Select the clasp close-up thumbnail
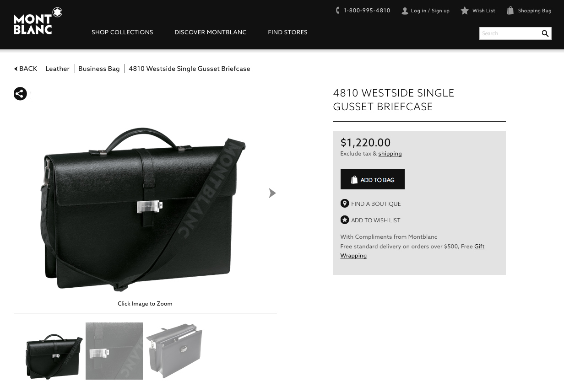Screen dimensions: 564x392 tap(114, 351)
